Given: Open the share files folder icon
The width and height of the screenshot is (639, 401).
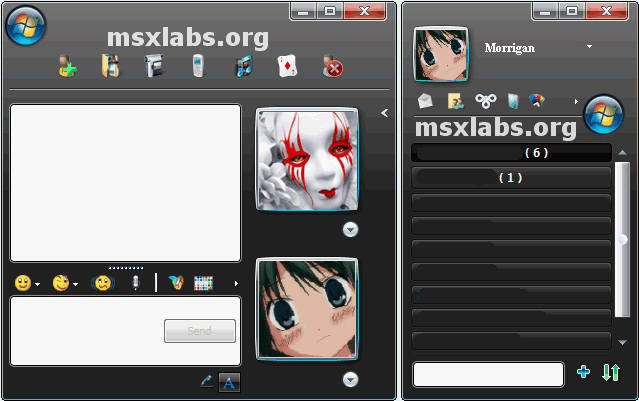Looking at the screenshot, I should (x=110, y=66).
